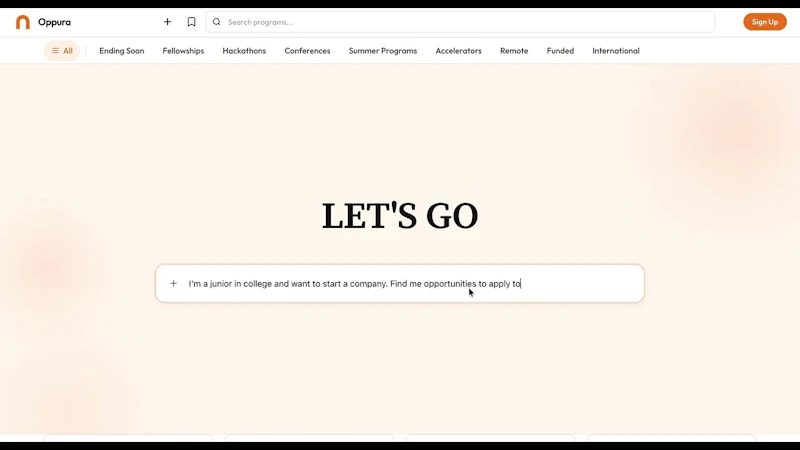Click the magnifier icon in the search bar
The height and width of the screenshot is (450, 800).
217,22
